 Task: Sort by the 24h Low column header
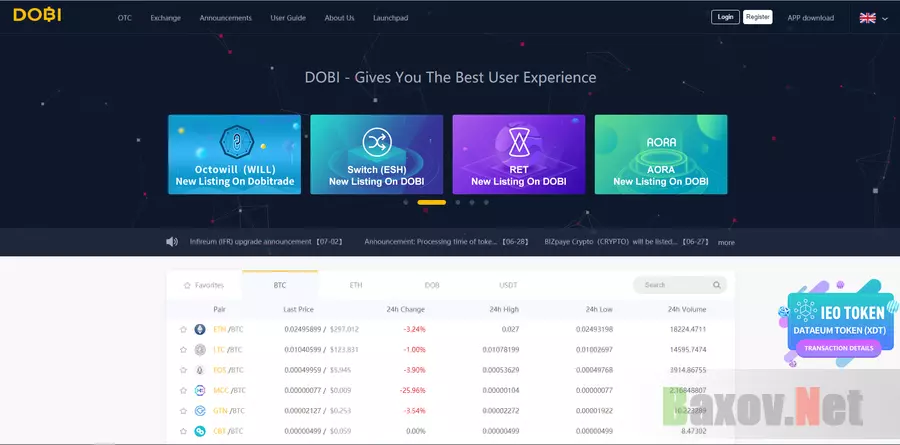coord(599,309)
